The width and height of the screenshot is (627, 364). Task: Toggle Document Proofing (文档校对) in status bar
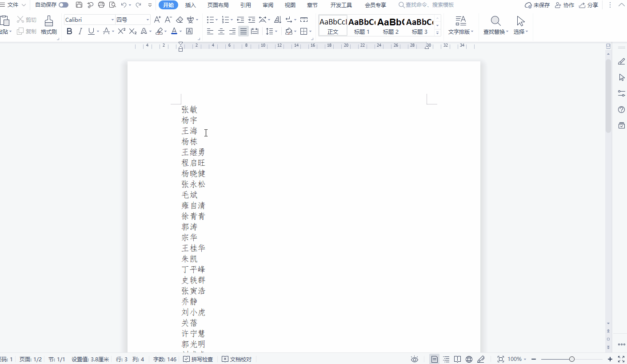[x=237, y=359]
